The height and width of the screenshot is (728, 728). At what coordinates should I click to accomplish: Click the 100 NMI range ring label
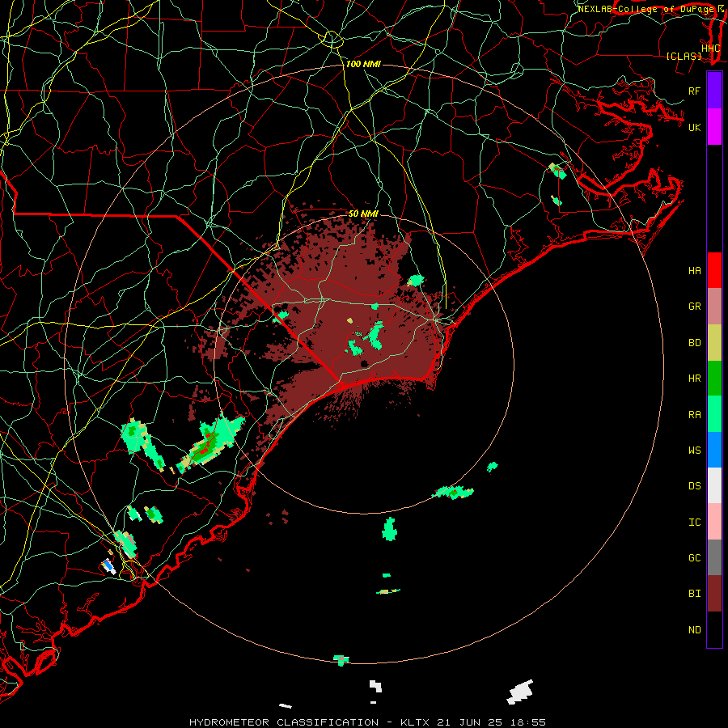tap(363, 64)
